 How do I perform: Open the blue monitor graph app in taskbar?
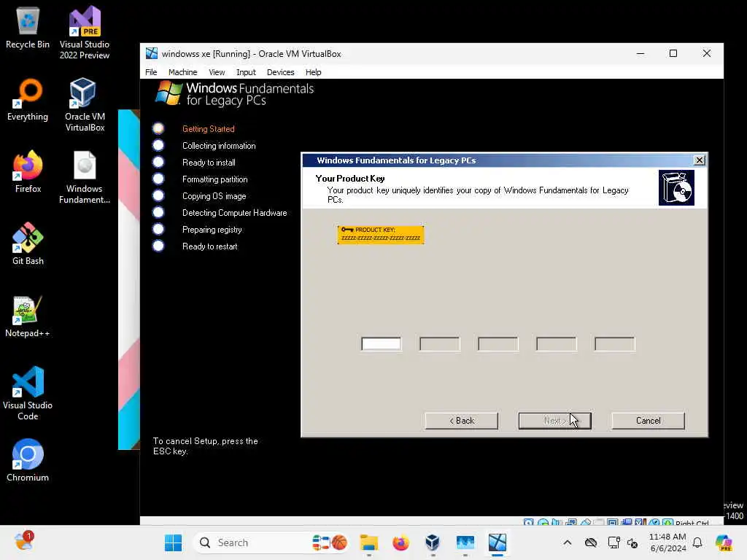pos(465,542)
